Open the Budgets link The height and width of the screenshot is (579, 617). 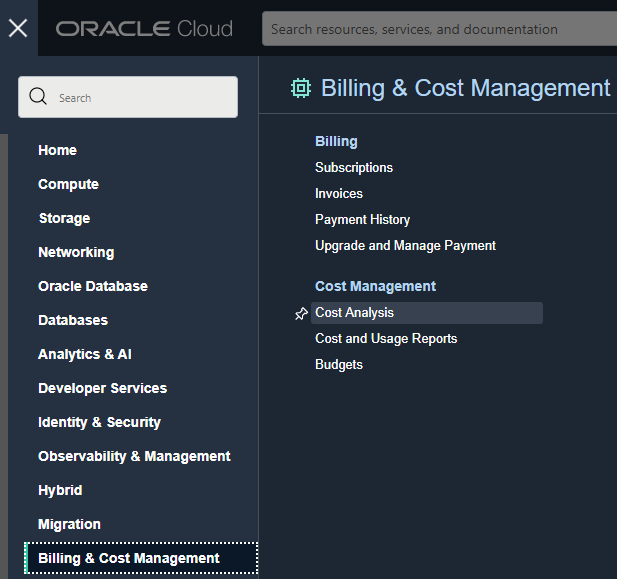[339, 365]
